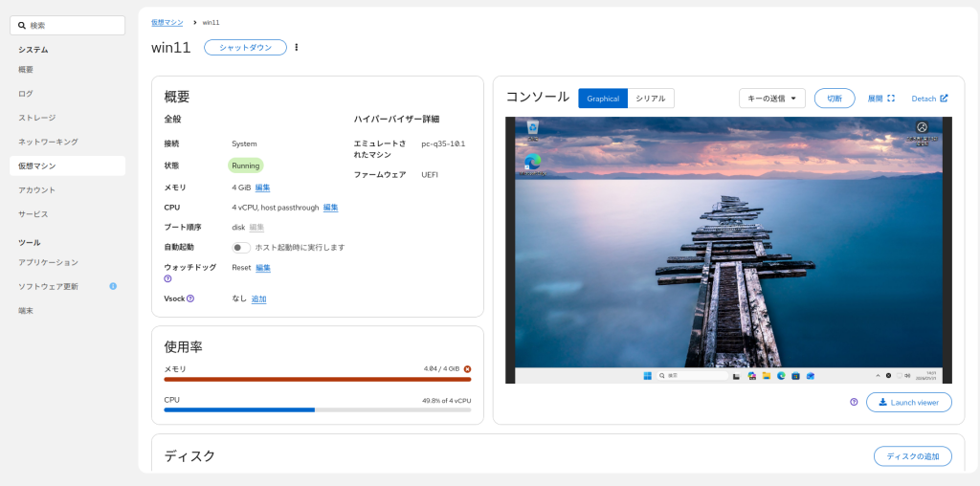Click the ウォッチドッグ help icon
Image resolution: width=980 pixels, height=486 pixels.
pos(168,279)
